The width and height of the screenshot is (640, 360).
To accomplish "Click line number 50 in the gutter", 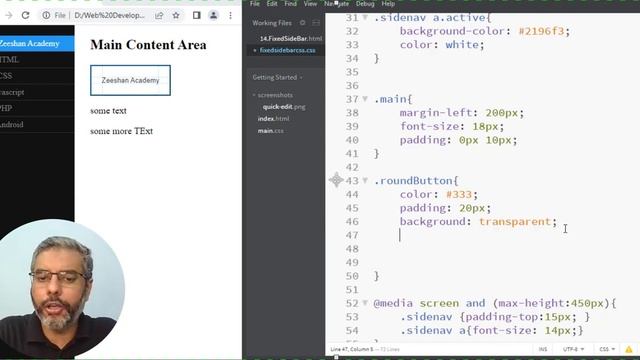I will point(352,276).
